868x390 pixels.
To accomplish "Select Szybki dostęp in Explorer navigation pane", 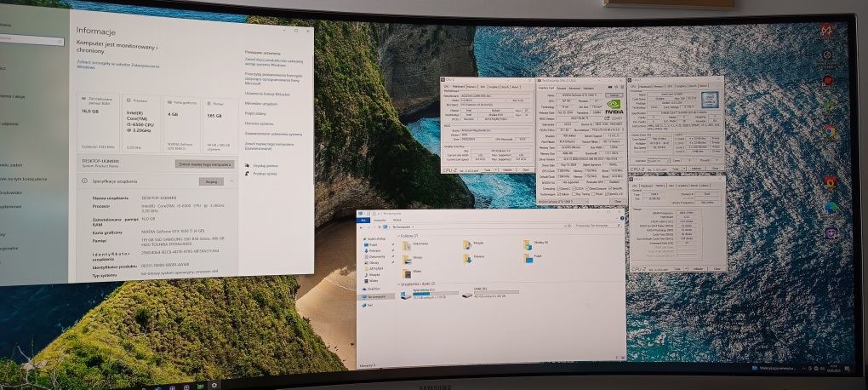I will 376,238.
